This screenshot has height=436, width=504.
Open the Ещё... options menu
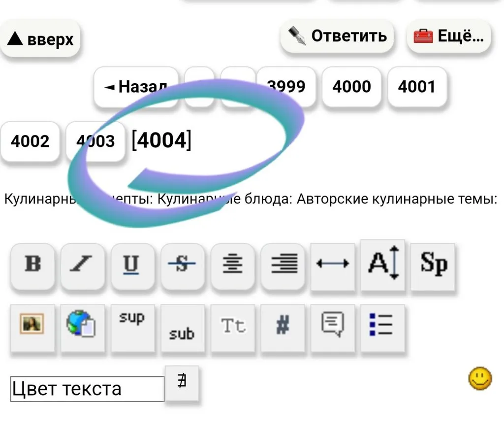coord(449,34)
